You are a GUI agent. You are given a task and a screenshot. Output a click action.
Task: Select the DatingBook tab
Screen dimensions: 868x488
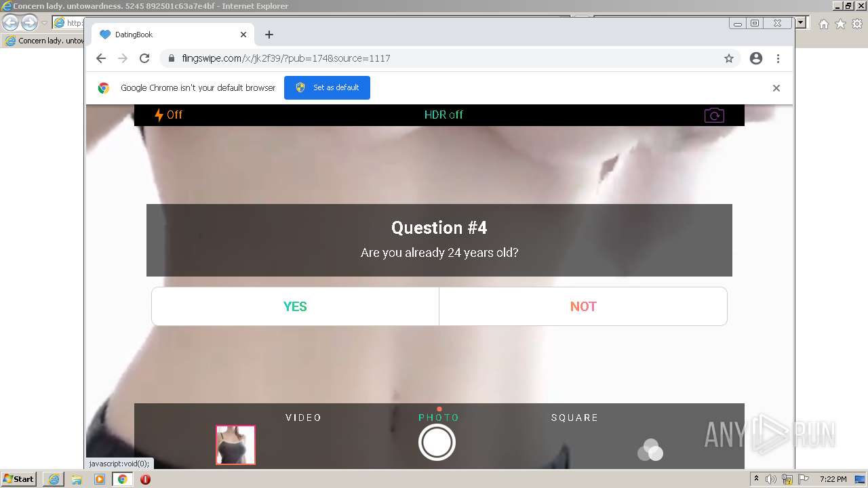[x=173, y=35]
